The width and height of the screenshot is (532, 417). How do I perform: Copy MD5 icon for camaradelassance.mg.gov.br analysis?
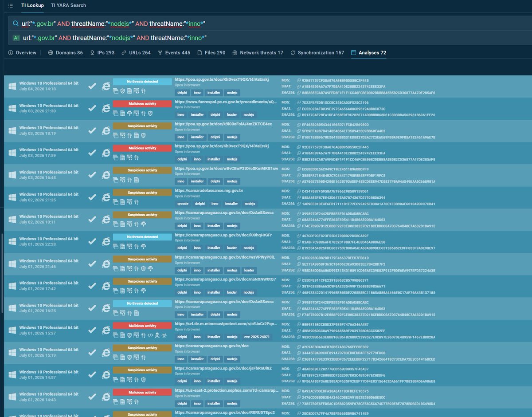pyautogui.click(x=299, y=192)
